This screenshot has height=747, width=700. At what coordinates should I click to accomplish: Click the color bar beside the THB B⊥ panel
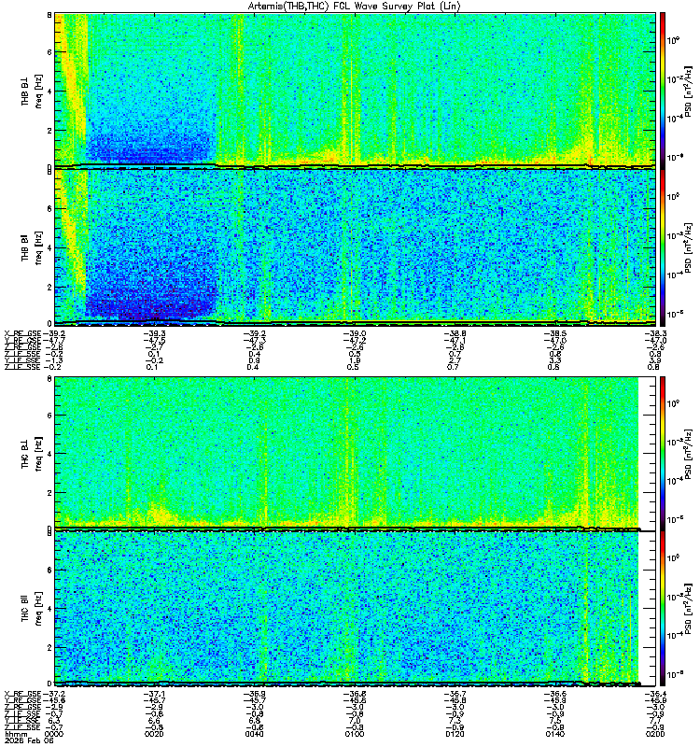pyautogui.click(x=663, y=90)
